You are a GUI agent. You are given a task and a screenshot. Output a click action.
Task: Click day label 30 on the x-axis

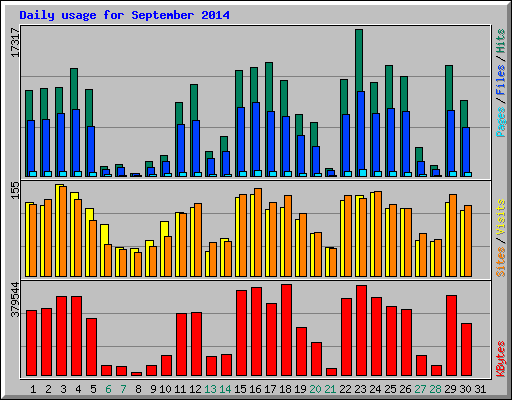coord(465,389)
